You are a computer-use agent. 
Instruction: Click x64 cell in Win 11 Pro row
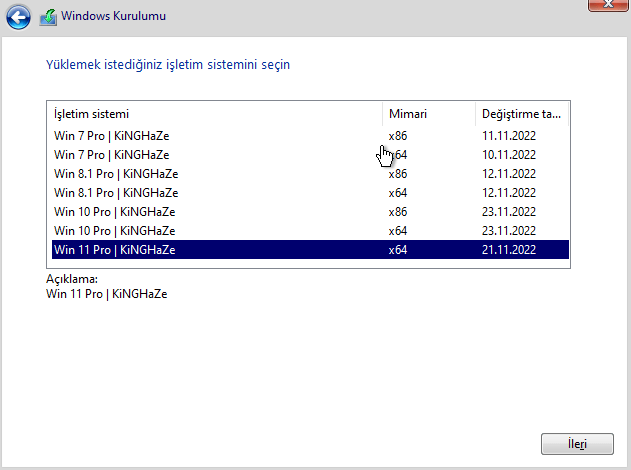coord(398,249)
